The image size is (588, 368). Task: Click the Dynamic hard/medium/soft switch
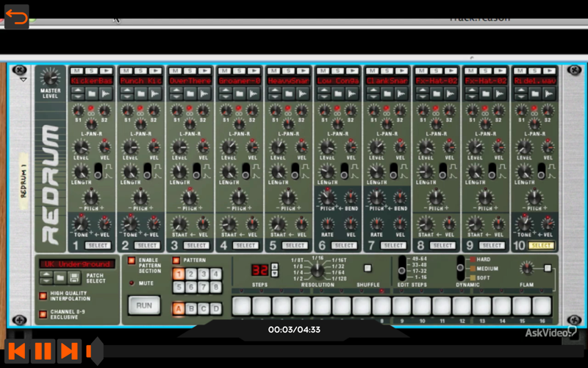click(461, 268)
